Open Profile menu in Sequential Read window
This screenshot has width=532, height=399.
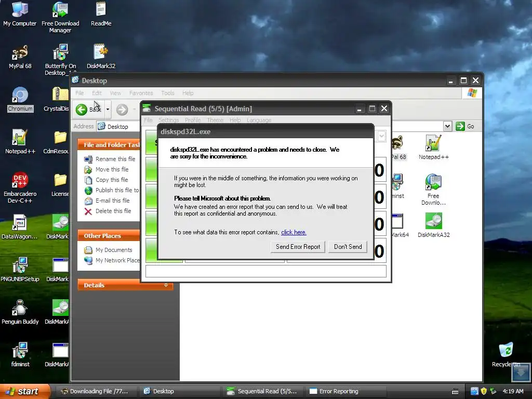193,120
